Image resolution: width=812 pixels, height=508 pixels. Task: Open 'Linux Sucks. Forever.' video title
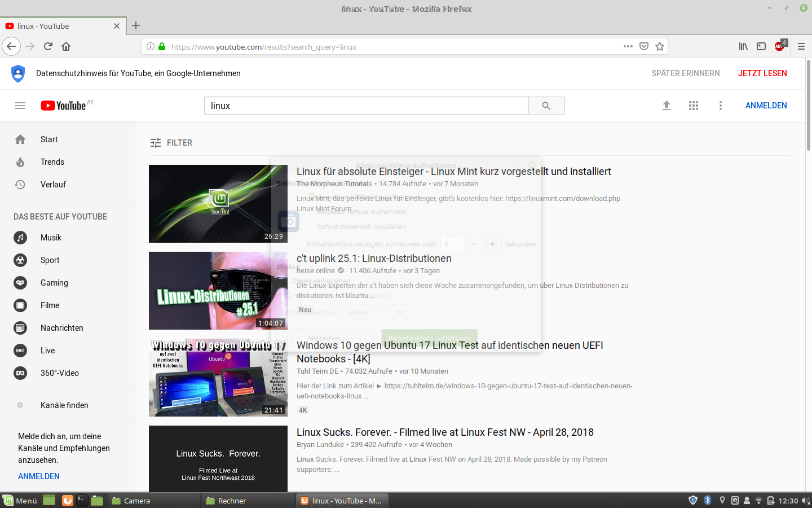[x=445, y=432]
